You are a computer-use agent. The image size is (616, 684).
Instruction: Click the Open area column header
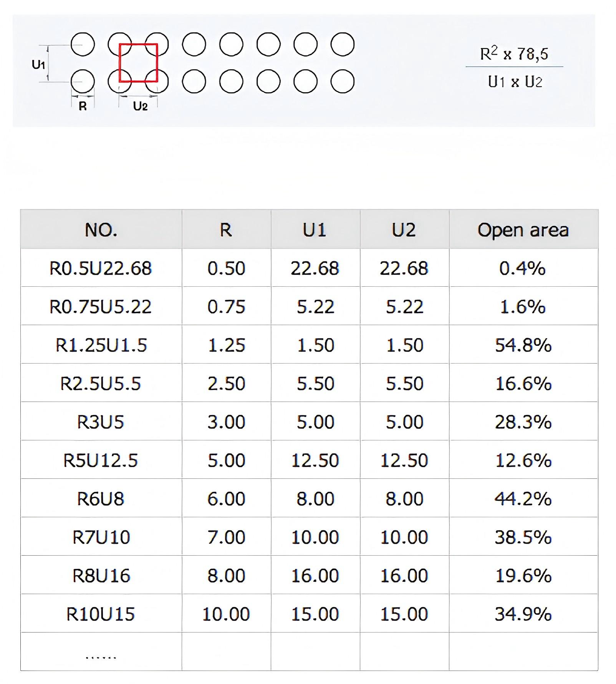click(523, 230)
